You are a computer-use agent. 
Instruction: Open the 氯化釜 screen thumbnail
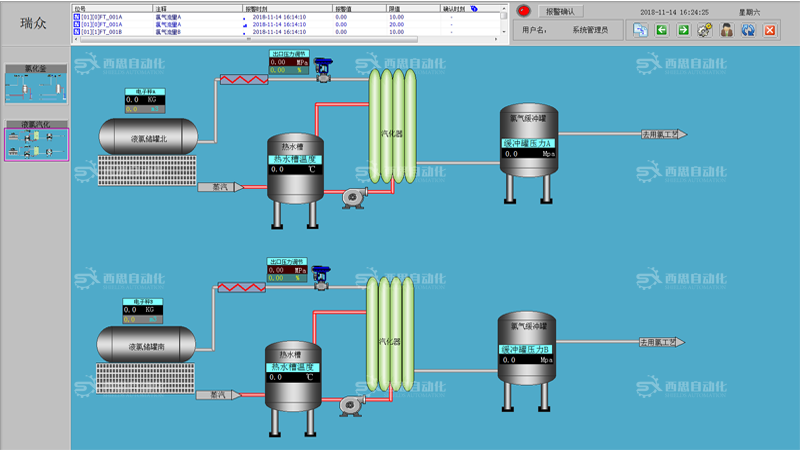coord(36,84)
